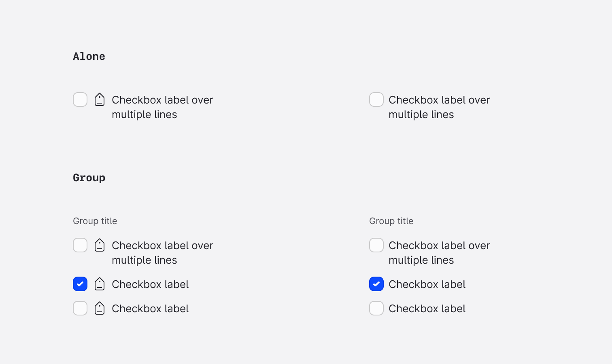This screenshot has height=364, width=612.
Task: Click "Checkbox label" text of checked item without icon
Action: point(427,284)
